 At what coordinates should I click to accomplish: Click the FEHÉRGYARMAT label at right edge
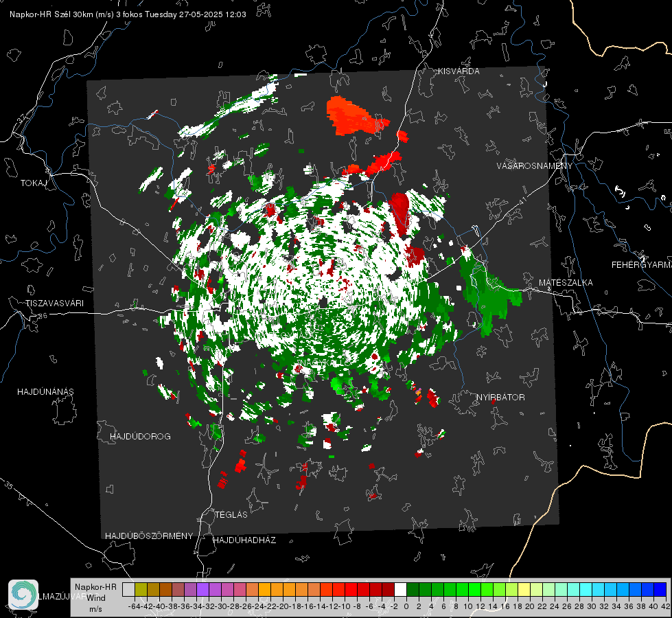[x=642, y=265]
